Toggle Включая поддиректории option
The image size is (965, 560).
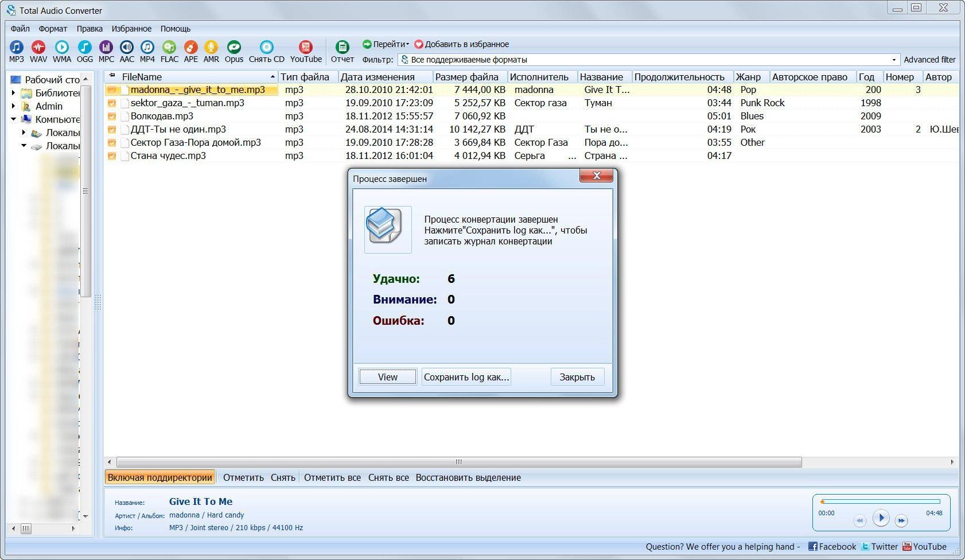[x=160, y=477]
